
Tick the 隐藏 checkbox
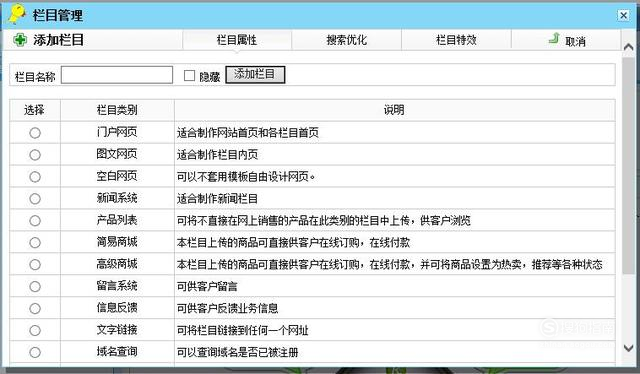click(x=189, y=76)
